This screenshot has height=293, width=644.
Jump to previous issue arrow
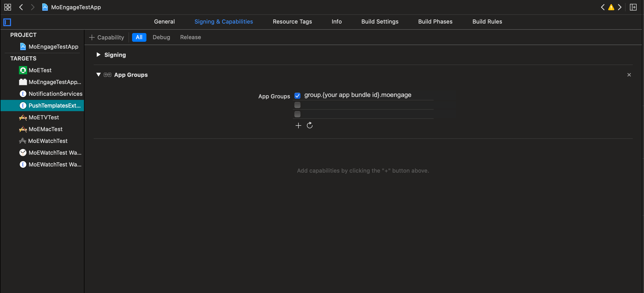coord(603,7)
